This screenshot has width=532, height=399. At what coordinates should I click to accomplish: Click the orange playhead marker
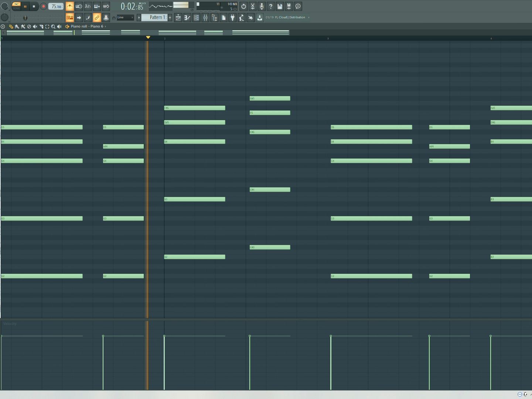[x=148, y=37]
